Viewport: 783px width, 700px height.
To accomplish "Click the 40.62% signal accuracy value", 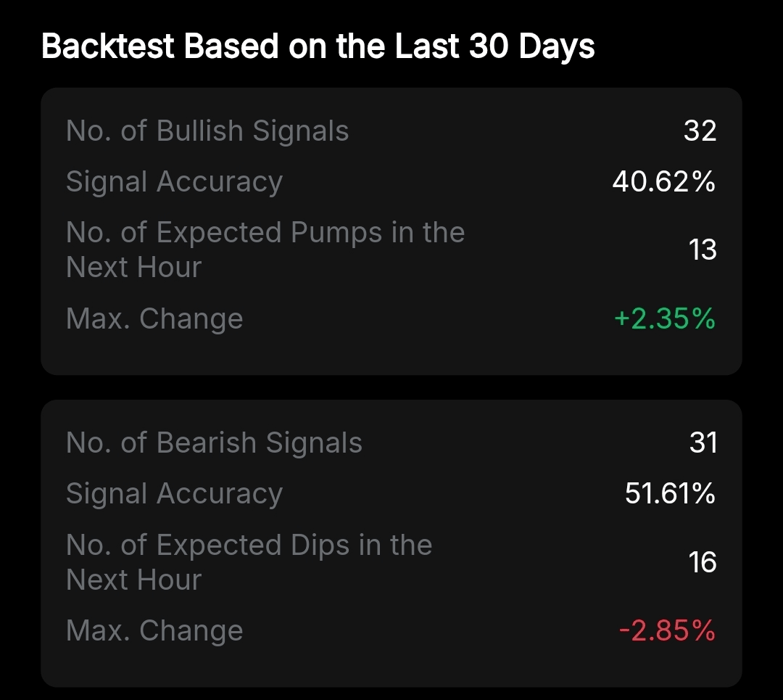I will coord(663,182).
